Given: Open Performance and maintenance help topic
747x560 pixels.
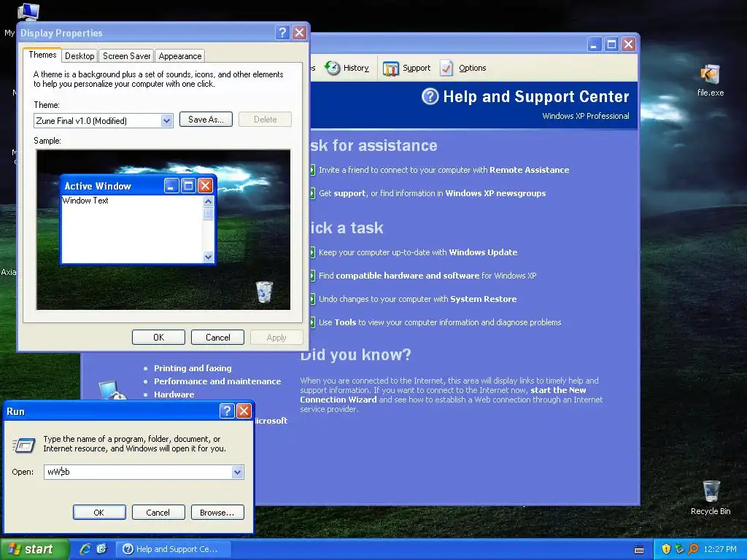Looking at the screenshot, I should 217,381.
